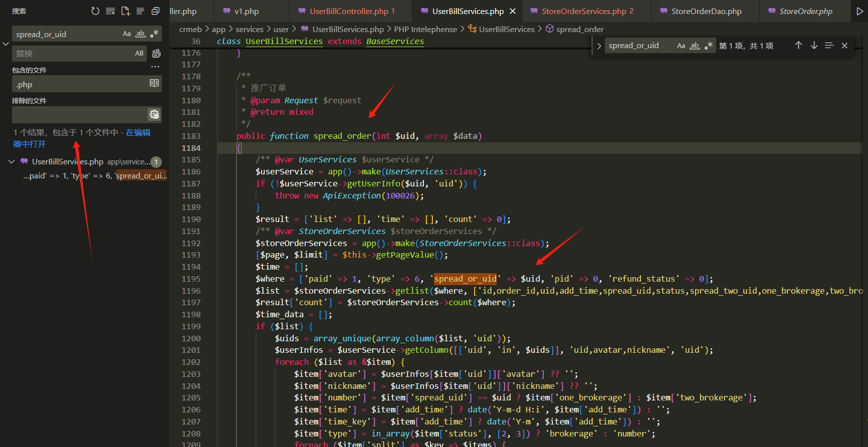The width and height of the screenshot is (868, 447).
Task: Switch to StoreOrderDao.php tab
Action: click(x=706, y=11)
